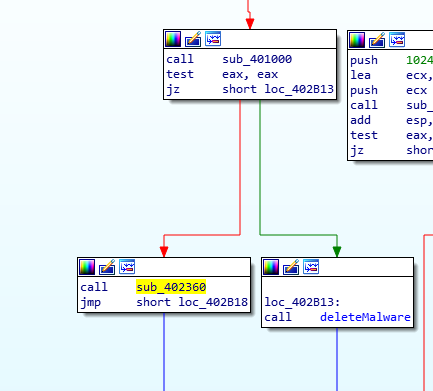Click color icon on sub_402360 block
This screenshot has height=391, width=433.
pos(87,267)
